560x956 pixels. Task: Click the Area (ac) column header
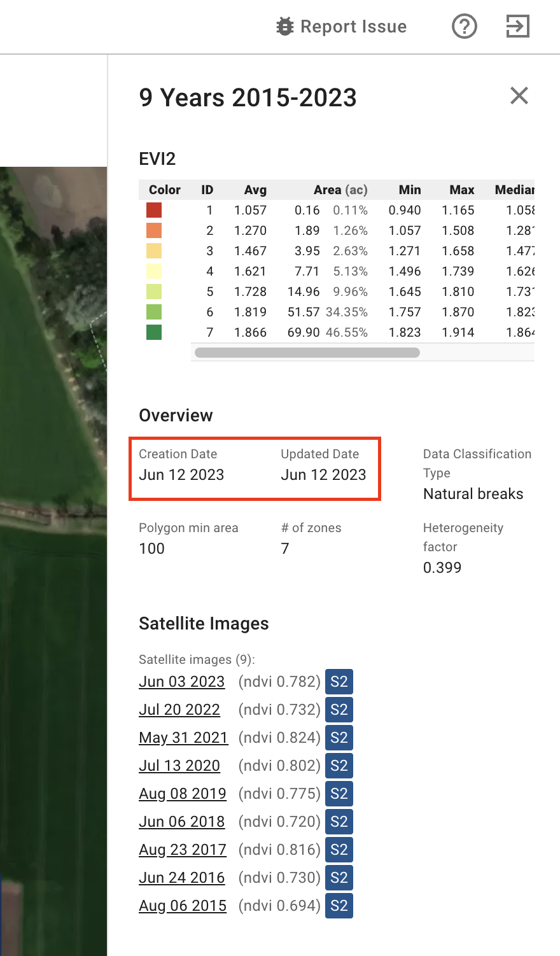pyautogui.click(x=340, y=190)
